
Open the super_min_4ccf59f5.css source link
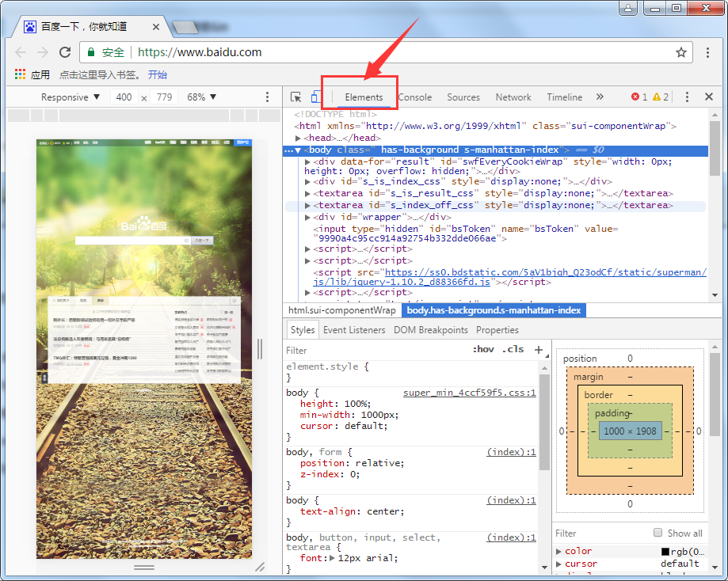pyautogui.click(x=469, y=393)
